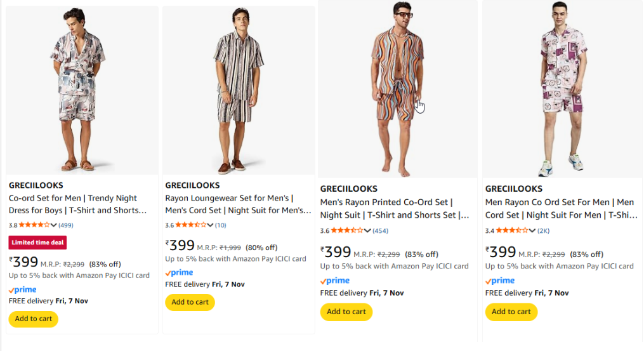
Task: Expand rating chevron next to 10 reviews
Action: tap(210, 225)
